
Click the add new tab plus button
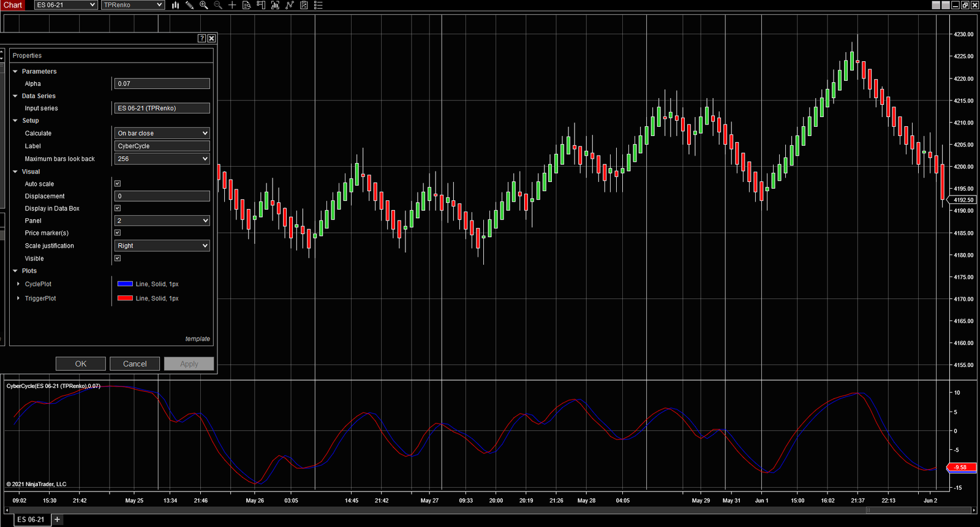57,520
